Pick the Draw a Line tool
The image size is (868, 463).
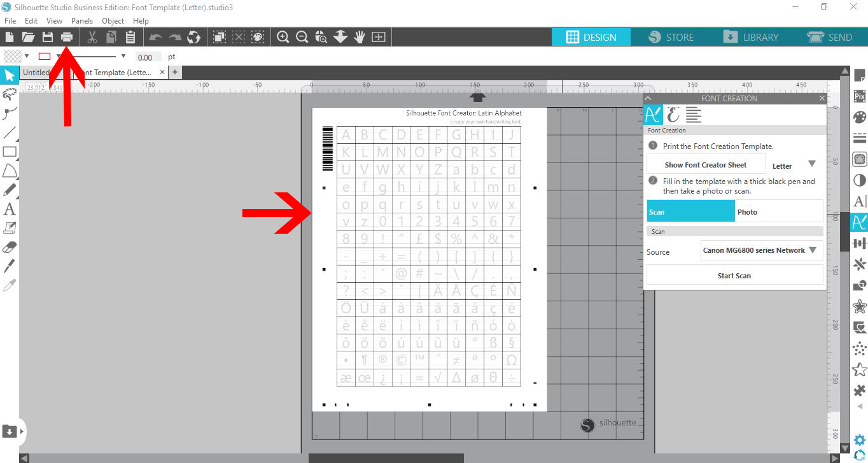tap(10, 133)
